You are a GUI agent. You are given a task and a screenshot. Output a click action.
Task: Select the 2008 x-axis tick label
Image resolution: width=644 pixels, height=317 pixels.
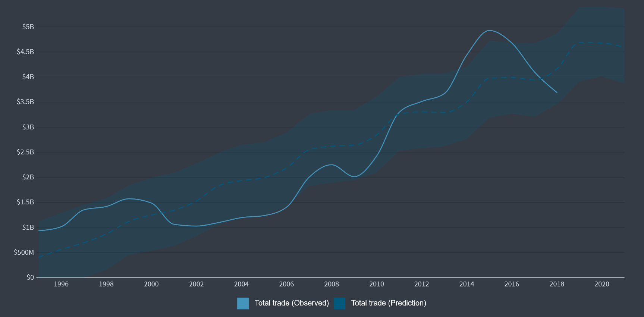point(331,284)
